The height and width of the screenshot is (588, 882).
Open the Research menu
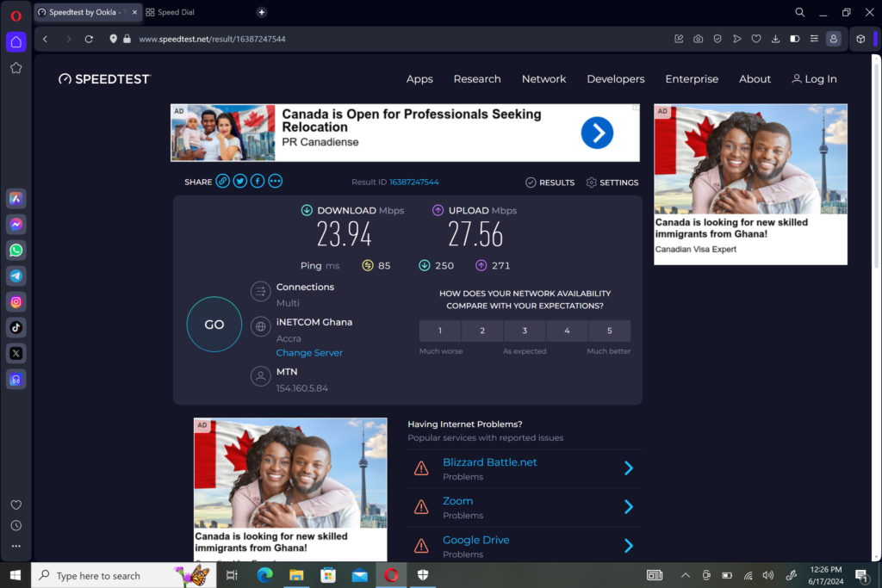tap(477, 79)
